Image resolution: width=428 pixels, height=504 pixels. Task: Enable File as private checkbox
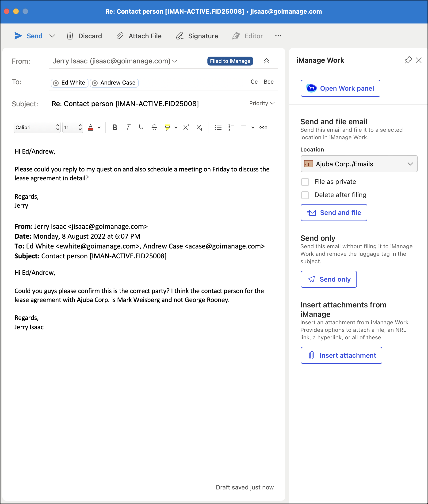click(x=305, y=182)
